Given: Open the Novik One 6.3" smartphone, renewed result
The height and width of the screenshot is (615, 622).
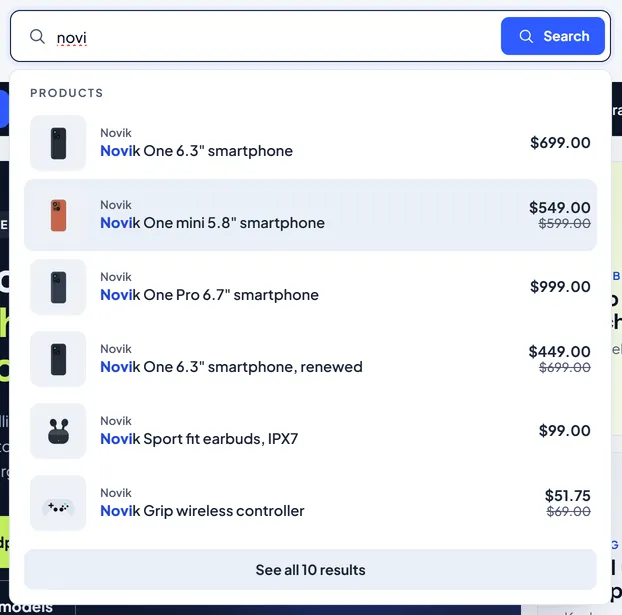Looking at the screenshot, I should [310, 359].
